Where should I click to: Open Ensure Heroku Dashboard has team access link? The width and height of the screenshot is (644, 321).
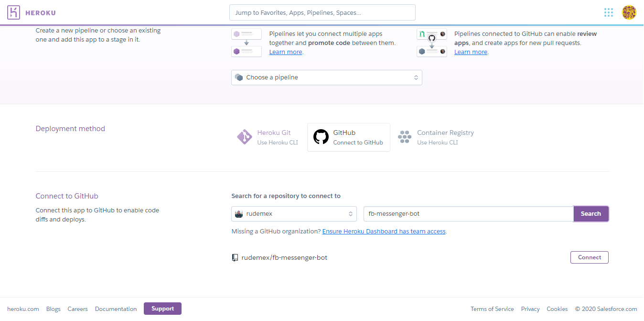click(x=384, y=232)
